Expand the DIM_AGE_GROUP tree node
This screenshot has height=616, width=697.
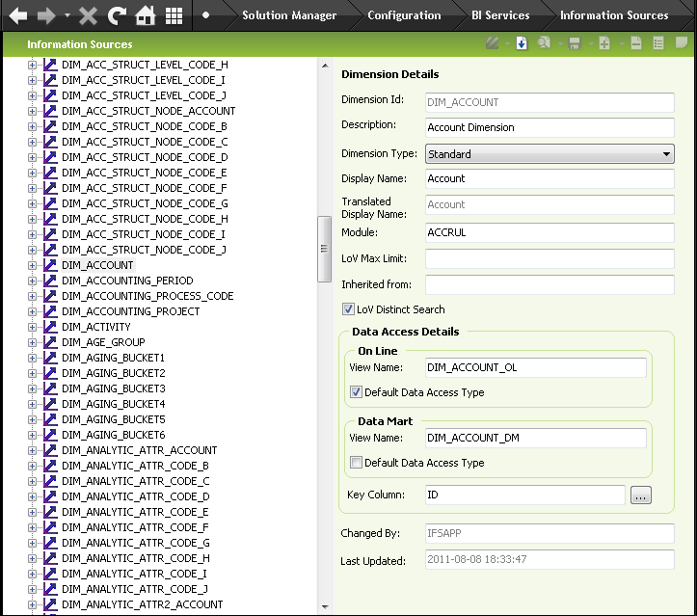32,342
